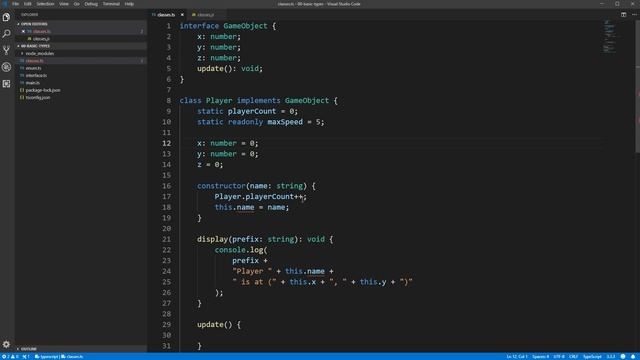
Task: Click the underlined 'name' on line 18
Action: [x=245, y=207]
